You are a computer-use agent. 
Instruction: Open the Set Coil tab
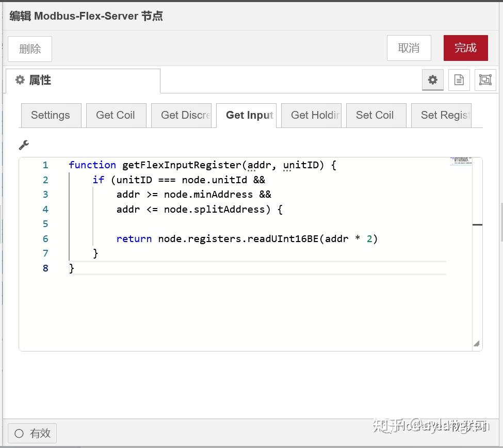(x=376, y=115)
